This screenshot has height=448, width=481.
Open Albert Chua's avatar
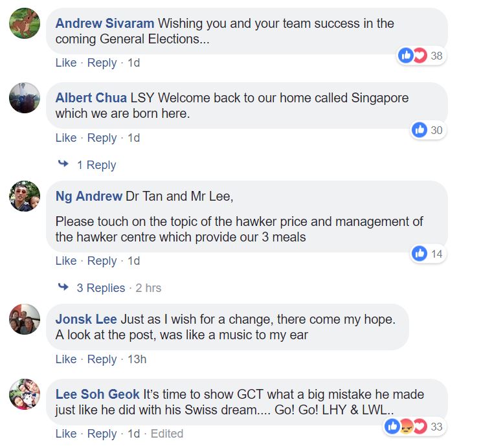tap(25, 98)
